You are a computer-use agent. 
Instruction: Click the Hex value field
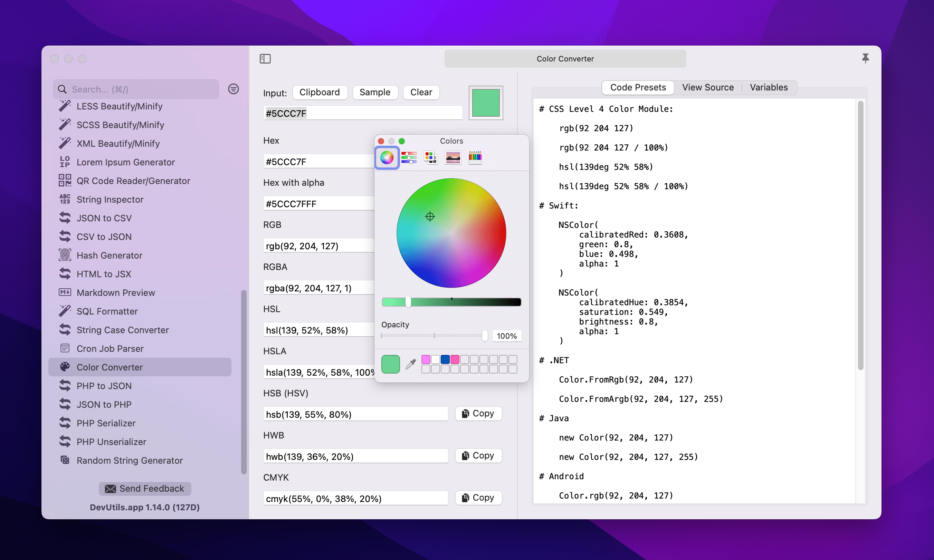[318, 162]
